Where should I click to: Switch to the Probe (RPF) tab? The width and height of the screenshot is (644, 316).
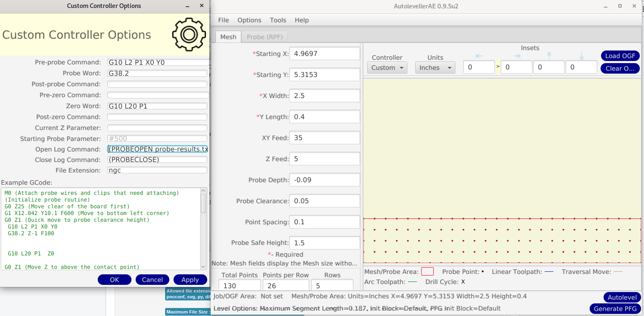[265, 37]
